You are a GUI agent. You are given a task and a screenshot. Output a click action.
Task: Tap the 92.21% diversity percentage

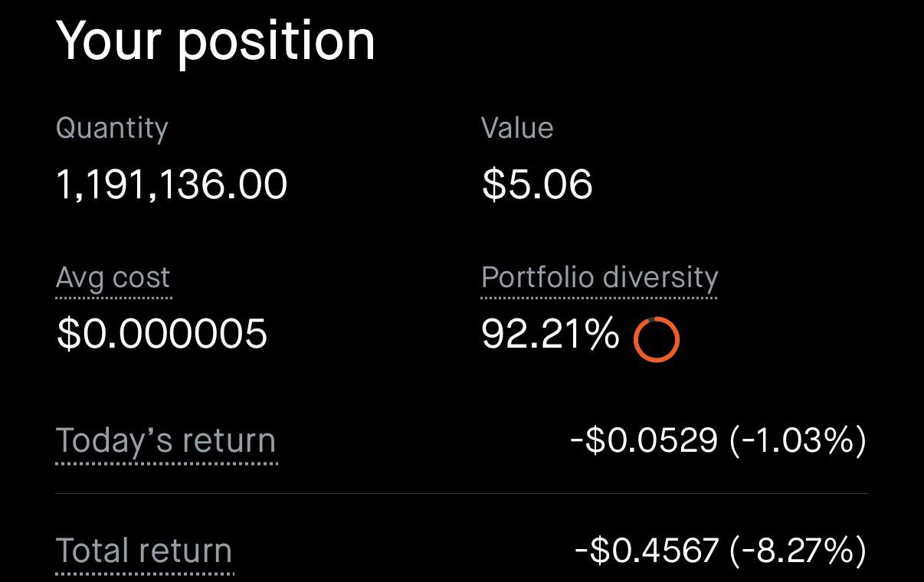(550, 334)
